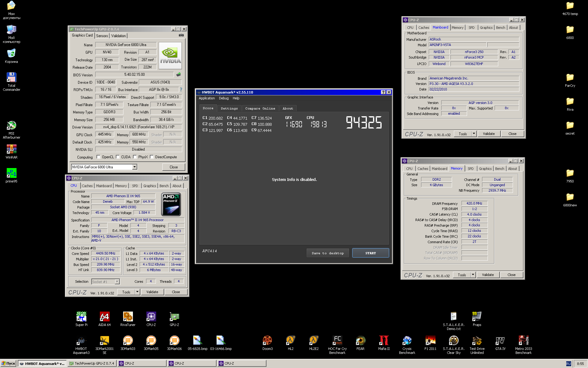This screenshot has height=368, width=588.
Task: Click Save to desktop button
Action: tap(328, 253)
